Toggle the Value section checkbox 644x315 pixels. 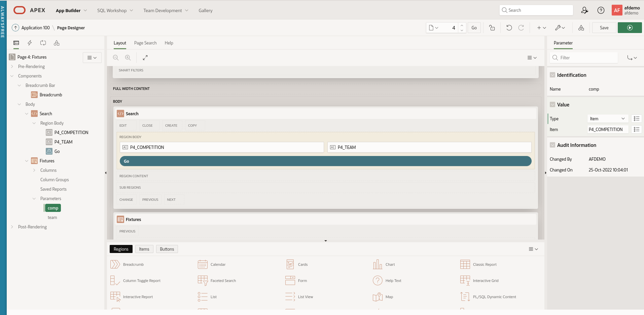pyautogui.click(x=553, y=104)
